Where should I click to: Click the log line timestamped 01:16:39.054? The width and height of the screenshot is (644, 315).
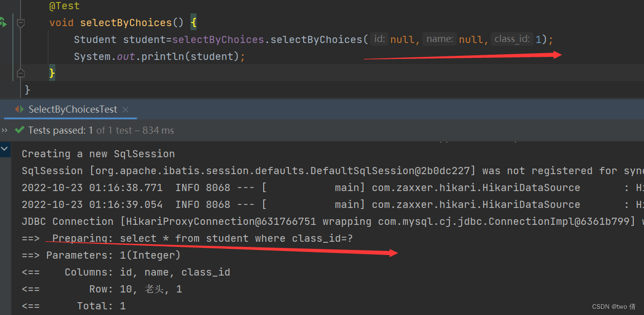pyautogui.click(x=333, y=204)
